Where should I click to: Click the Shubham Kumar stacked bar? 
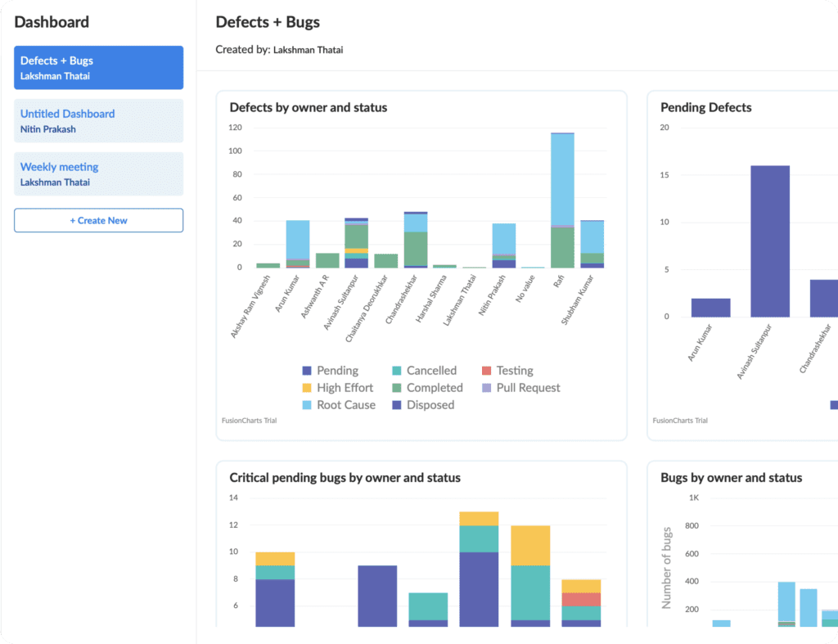pyautogui.click(x=592, y=244)
